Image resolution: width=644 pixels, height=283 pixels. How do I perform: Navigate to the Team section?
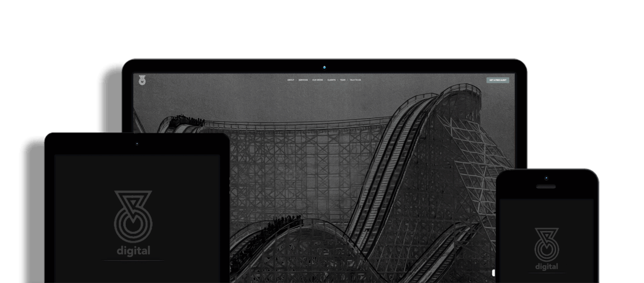pos(343,80)
